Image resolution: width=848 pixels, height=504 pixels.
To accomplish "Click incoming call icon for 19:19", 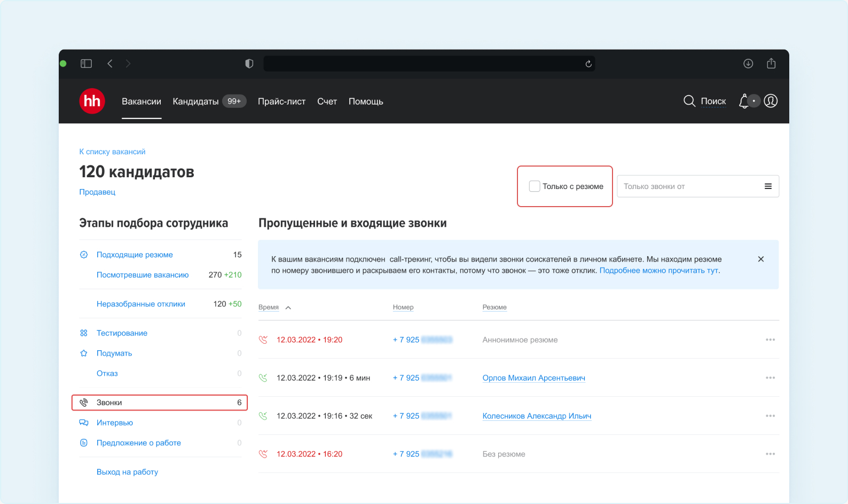I will [263, 377].
